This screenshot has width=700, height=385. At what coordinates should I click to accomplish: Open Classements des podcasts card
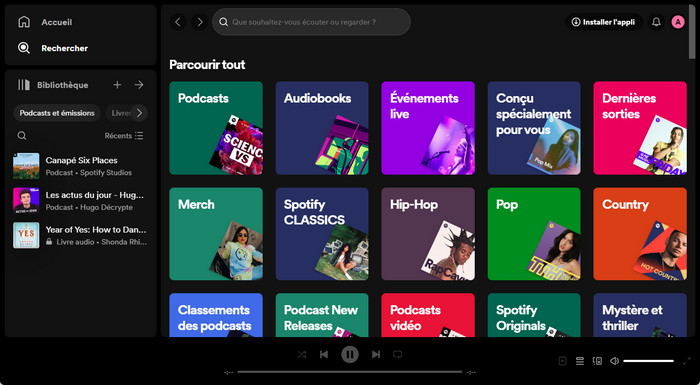point(216,315)
